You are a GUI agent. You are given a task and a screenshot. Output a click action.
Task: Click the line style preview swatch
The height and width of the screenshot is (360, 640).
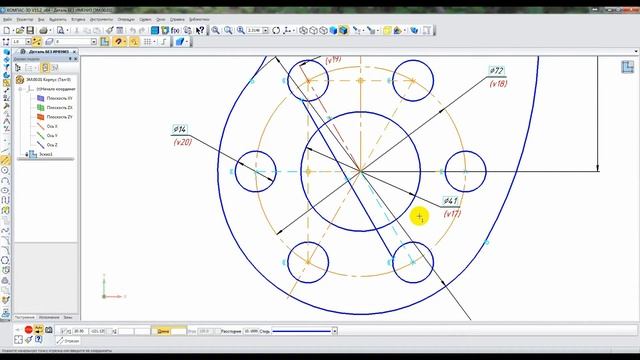pyautogui.click(x=302, y=331)
